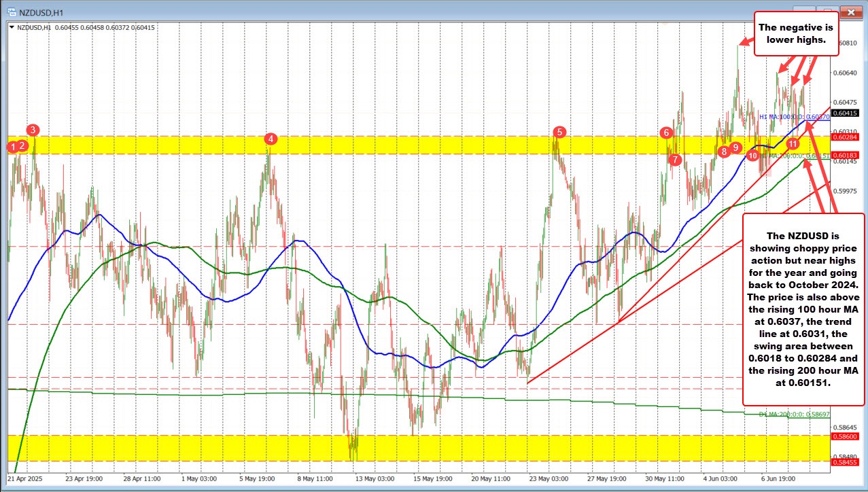Click the current price label 0.60415
The width and height of the screenshot is (868, 492).
(x=850, y=113)
